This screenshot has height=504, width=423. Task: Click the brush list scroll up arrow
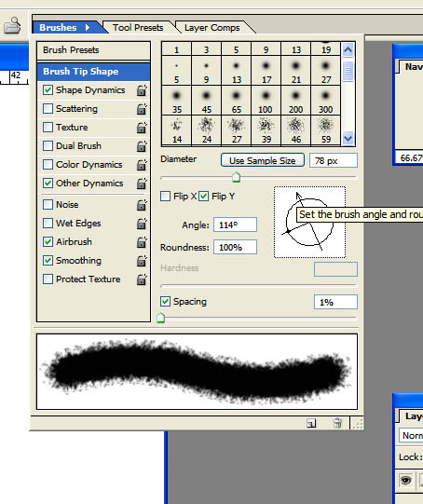[x=348, y=49]
